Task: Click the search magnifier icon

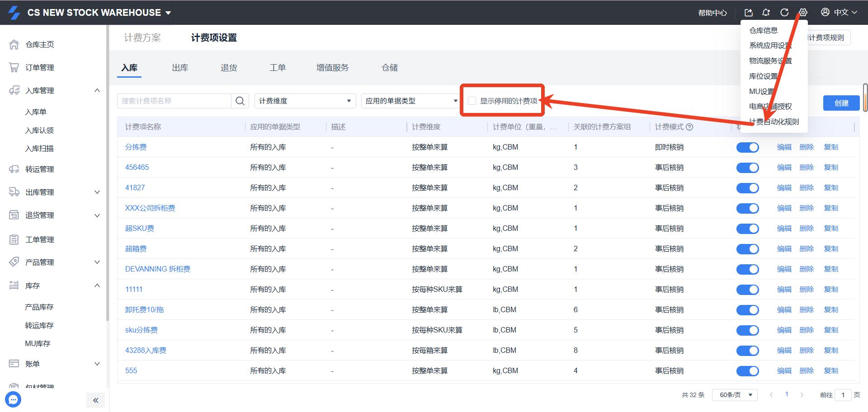Action: (240, 101)
